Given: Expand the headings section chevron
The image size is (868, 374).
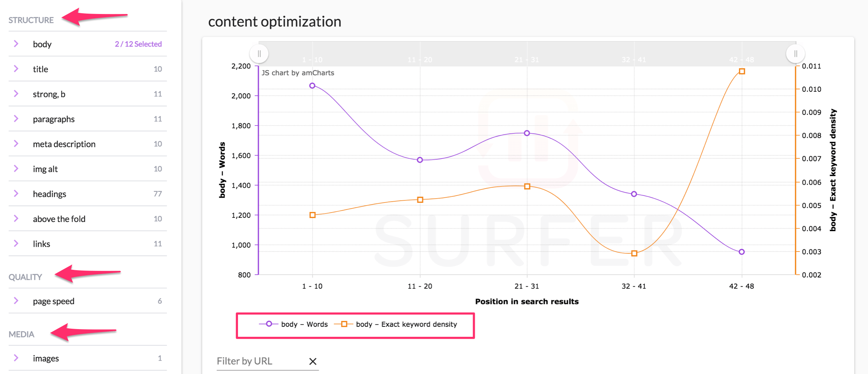Looking at the screenshot, I should [16, 194].
